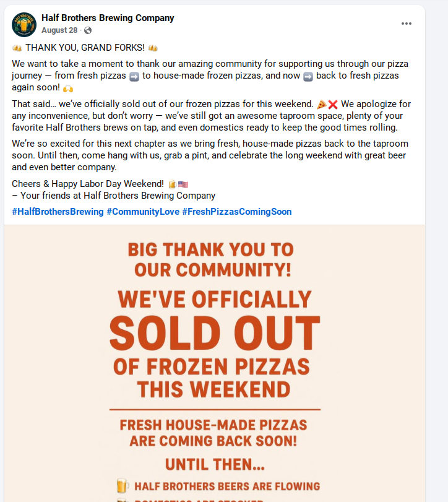This screenshot has height=502, width=448.
Task: Open the Half Brothers Brewing Company page link
Action: (x=108, y=18)
